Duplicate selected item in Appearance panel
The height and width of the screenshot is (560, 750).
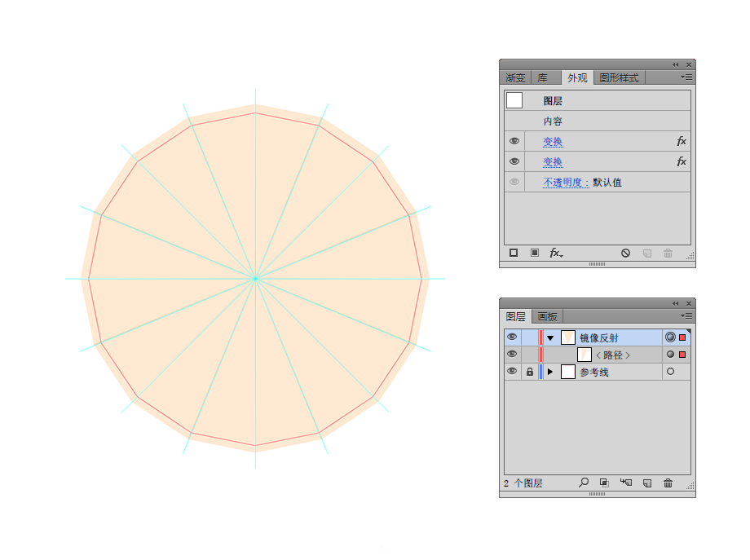coord(647,253)
